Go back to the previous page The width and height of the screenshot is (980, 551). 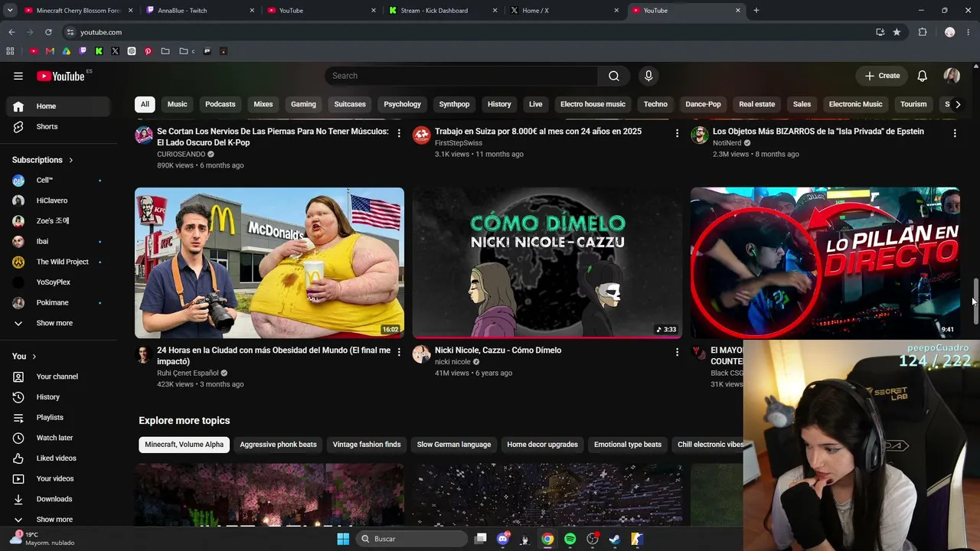coord(11,32)
